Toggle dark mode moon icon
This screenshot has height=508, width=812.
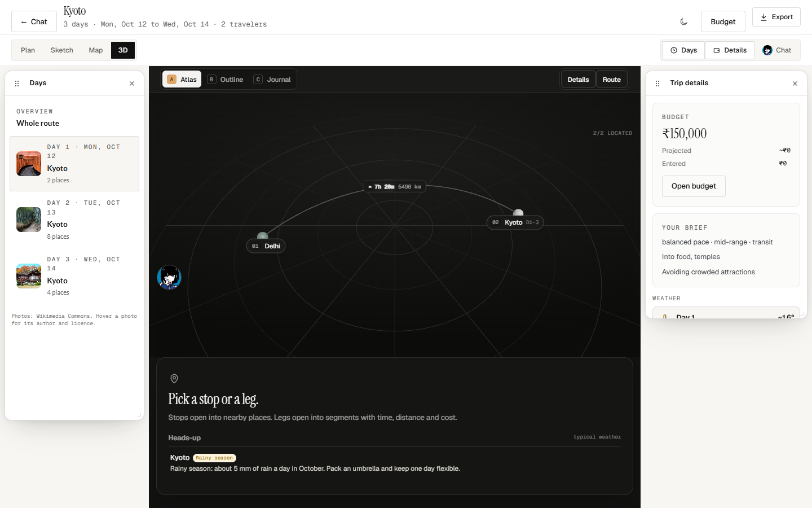tap(684, 21)
